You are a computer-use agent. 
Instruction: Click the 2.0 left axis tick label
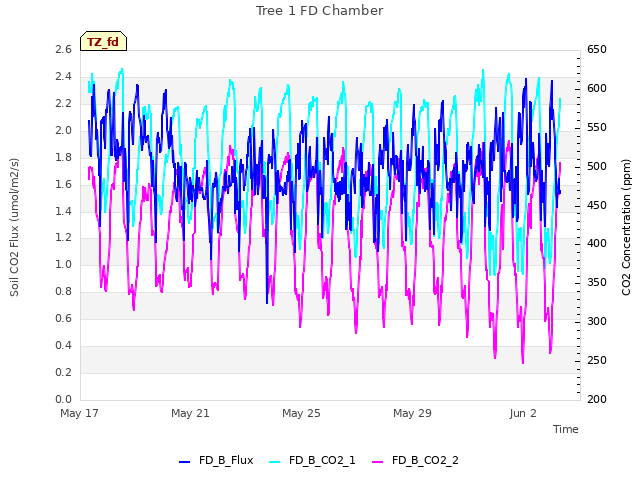tap(63, 130)
